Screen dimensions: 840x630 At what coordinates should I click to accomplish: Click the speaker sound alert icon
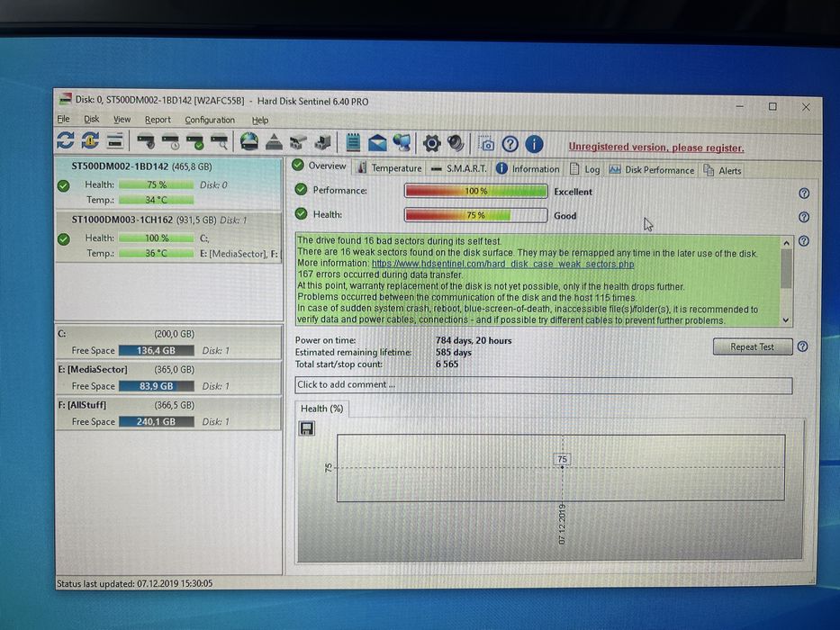click(x=456, y=143)
